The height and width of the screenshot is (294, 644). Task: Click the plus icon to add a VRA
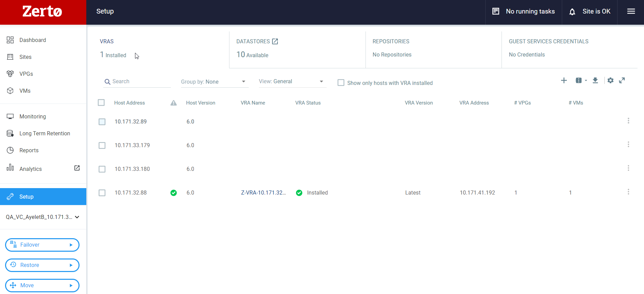click(564, 81)
